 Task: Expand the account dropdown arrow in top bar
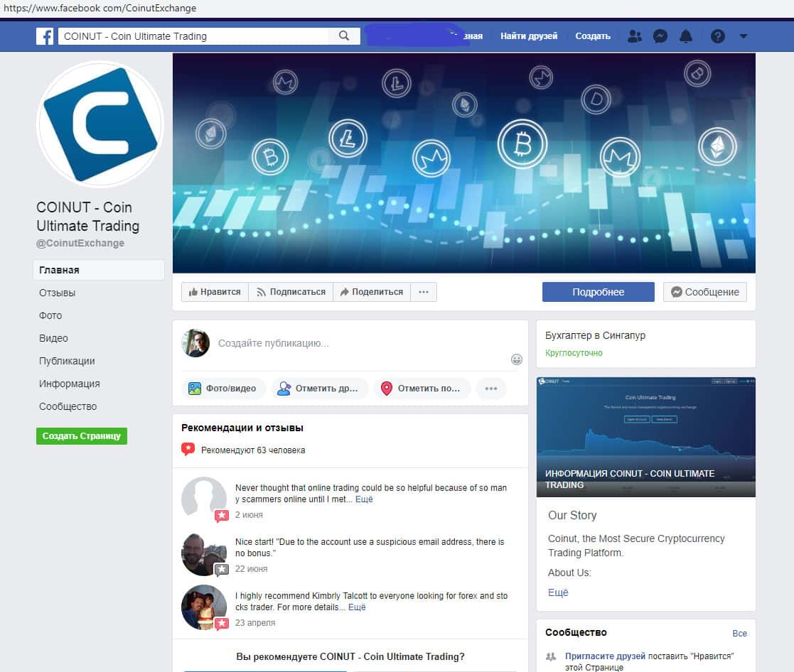click(x=744, y=36)
